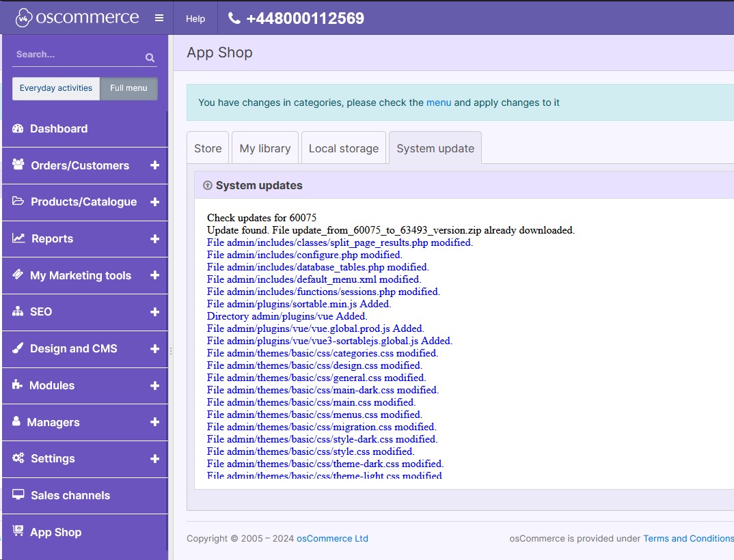Click the general.css modified line
Image resolution: width=734 pixels, height=560 pixels.
pos(316,378)
